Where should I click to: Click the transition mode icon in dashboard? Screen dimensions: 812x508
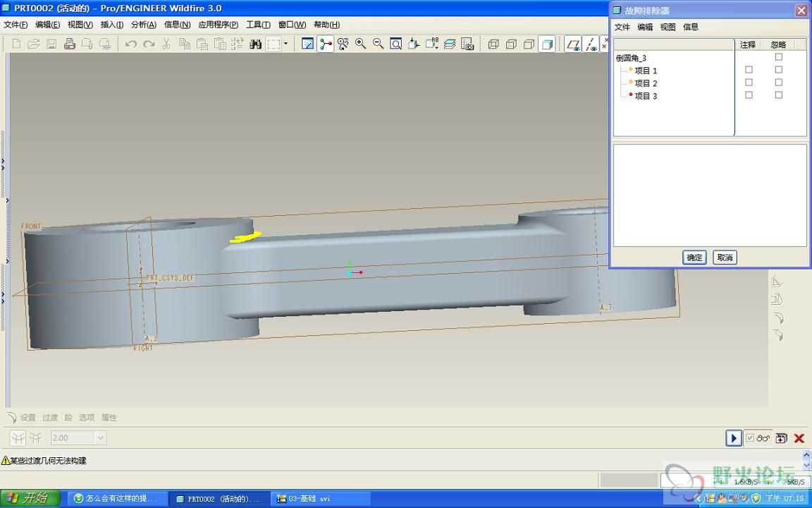coord(36,438)
